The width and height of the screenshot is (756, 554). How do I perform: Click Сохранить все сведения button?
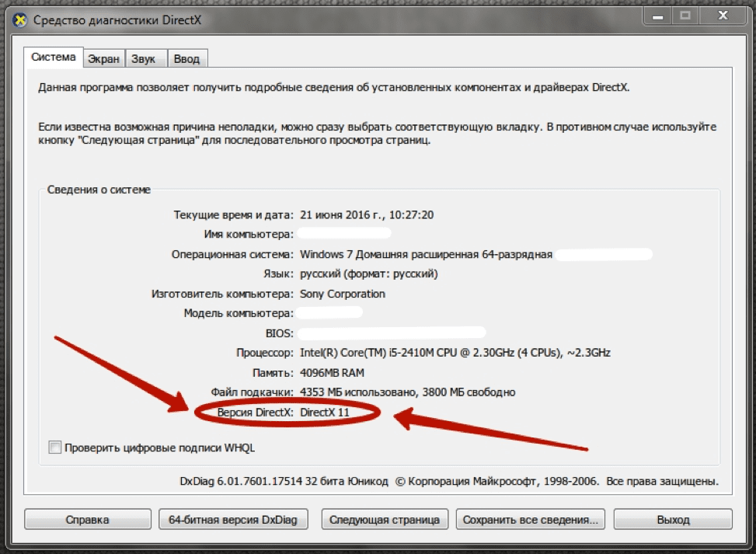[x=531, y=519]
